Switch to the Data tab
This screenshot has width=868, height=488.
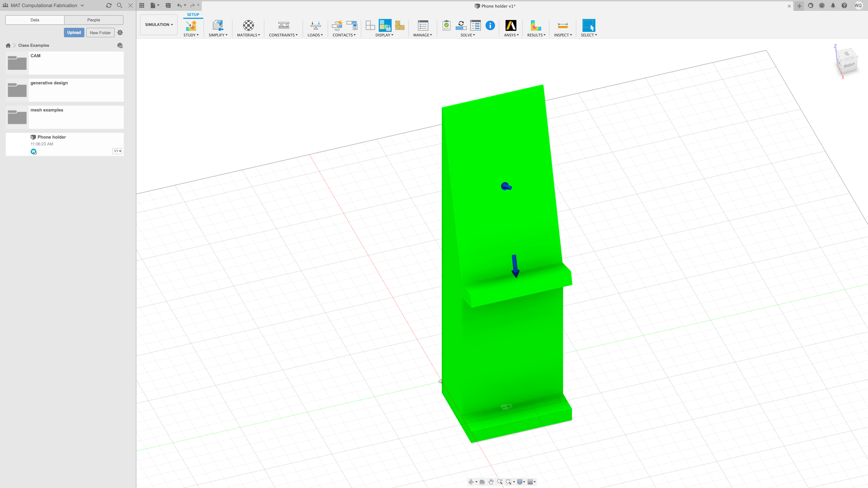(35, 20)
